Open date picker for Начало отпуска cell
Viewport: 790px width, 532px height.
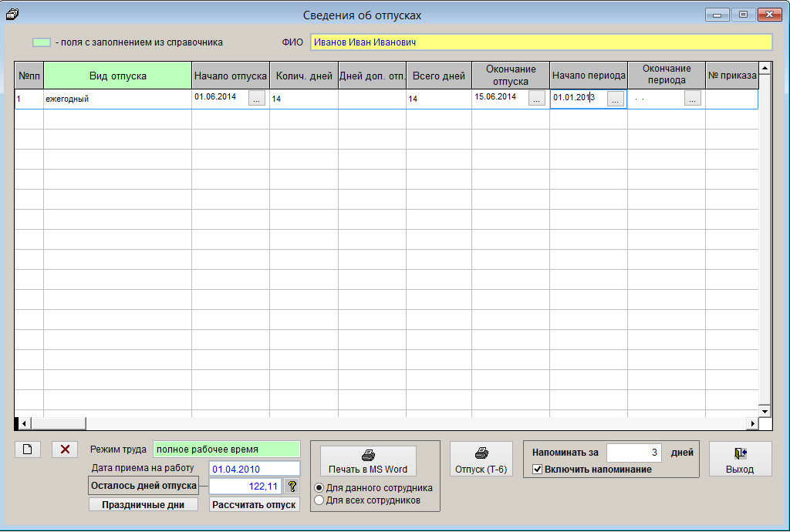[x=257, y=98]
